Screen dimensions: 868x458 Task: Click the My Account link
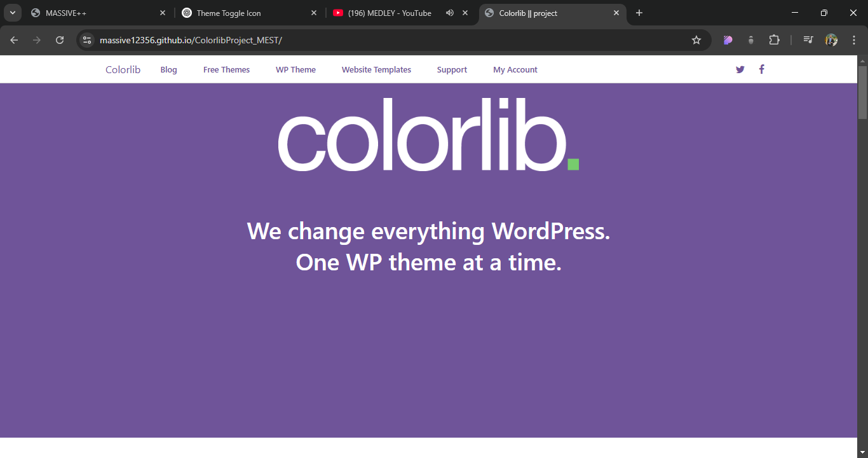tap(515, 70)
